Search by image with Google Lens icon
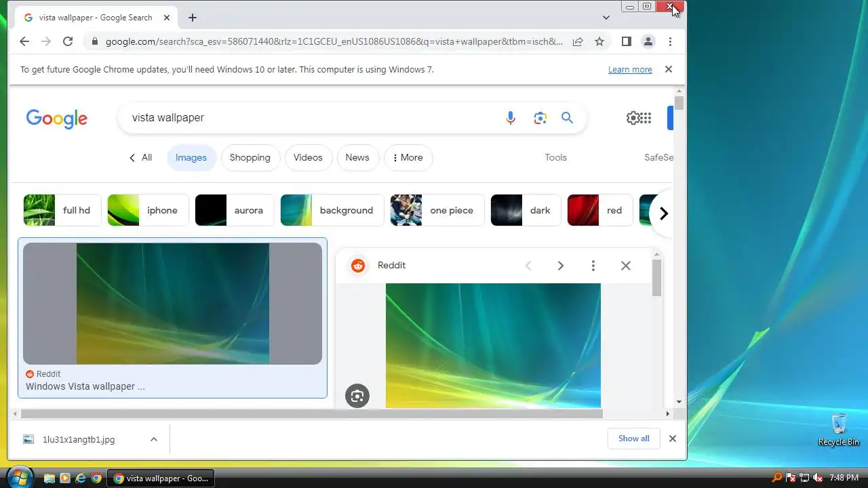This screenshot has height=488, width=868. [x=540, y=118]
